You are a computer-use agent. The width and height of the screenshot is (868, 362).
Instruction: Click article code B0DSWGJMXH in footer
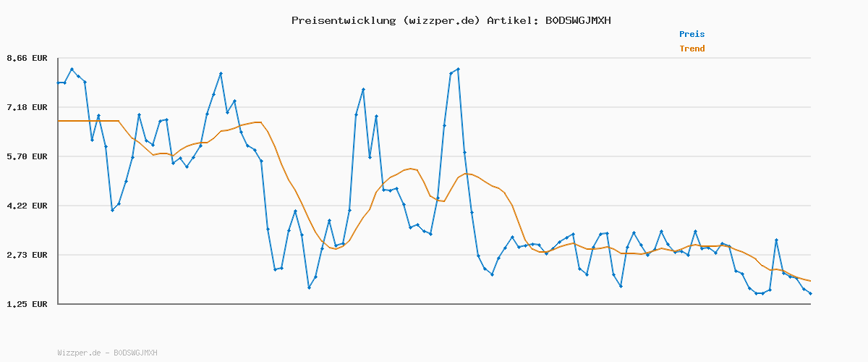(135, 353)
